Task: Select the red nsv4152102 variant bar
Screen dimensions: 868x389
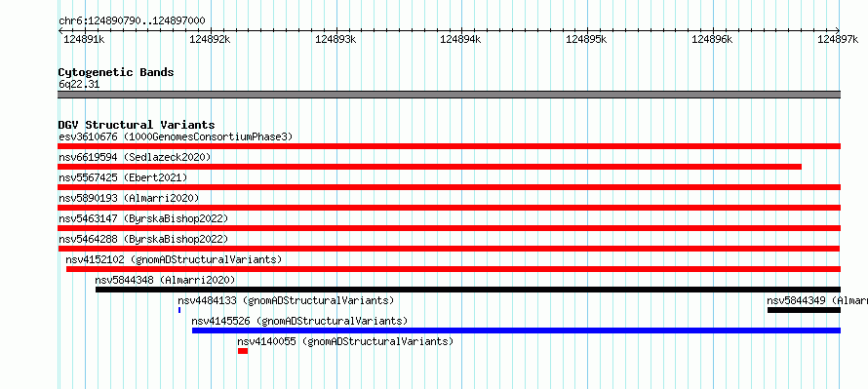Action: click(x=454, y=269)
